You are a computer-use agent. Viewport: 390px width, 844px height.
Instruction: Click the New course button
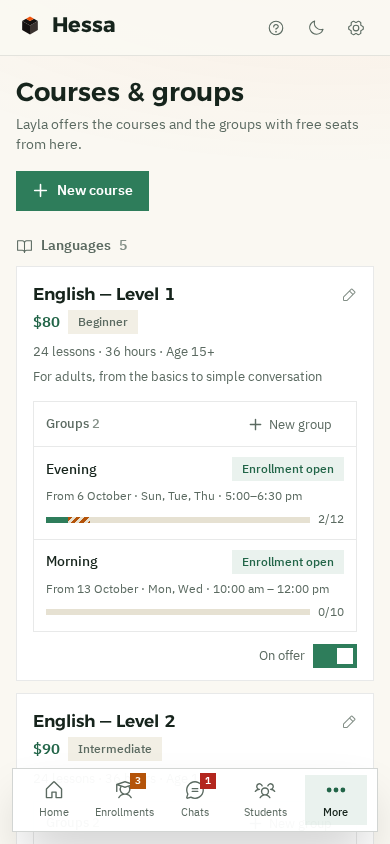(82, 191)
